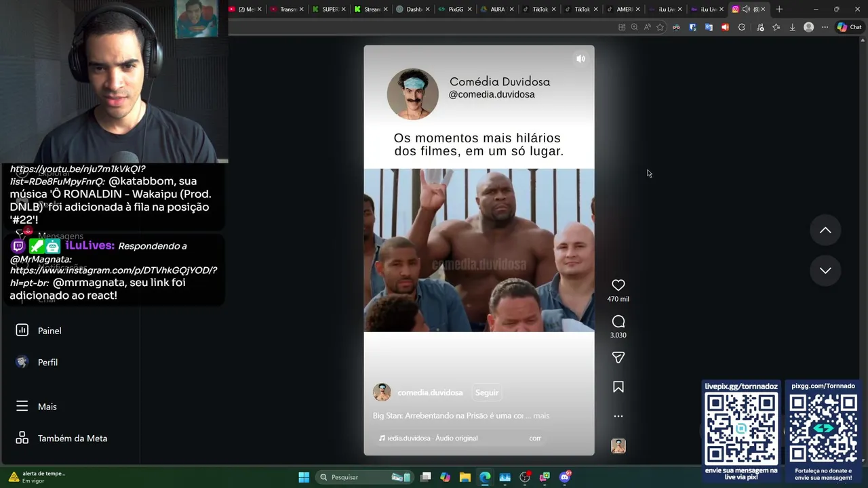Open Microsoft Edge from the taskbar

click(x=485, y=477)
